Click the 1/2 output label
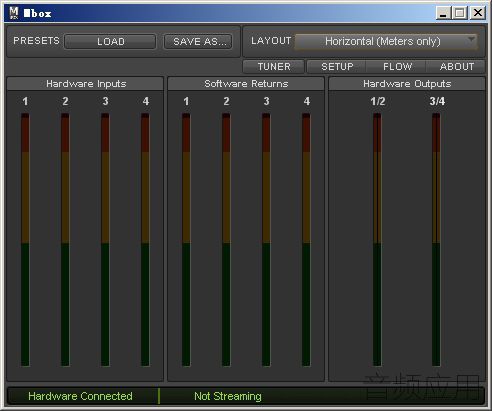Image resolution: width=492 pixels, height=411 pixels. (x=378, y=101)
